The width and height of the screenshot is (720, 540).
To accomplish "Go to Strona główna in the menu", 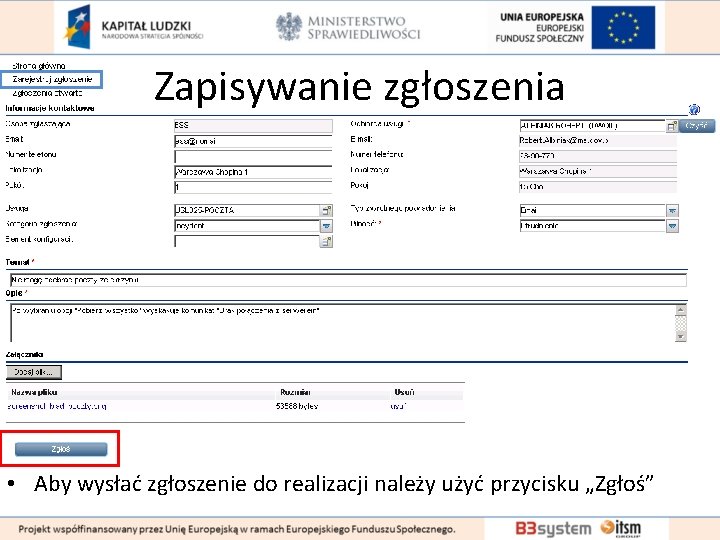I will (x=39, y=66).
